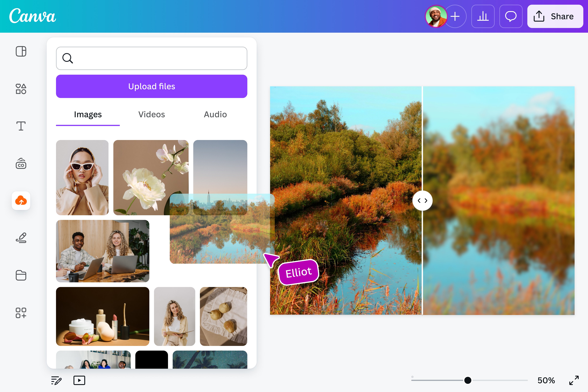Switch to the Audio tab
588x392 pixels.
click(x=215, y=114)
